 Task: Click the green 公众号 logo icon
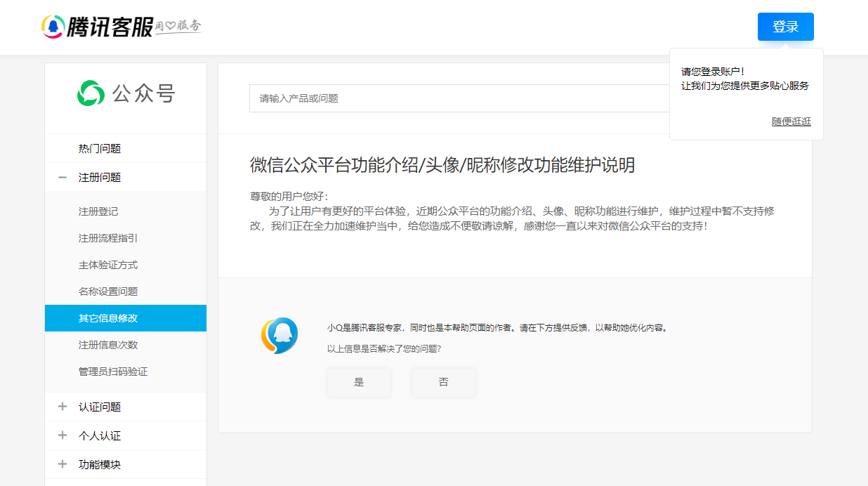point(91,93)
